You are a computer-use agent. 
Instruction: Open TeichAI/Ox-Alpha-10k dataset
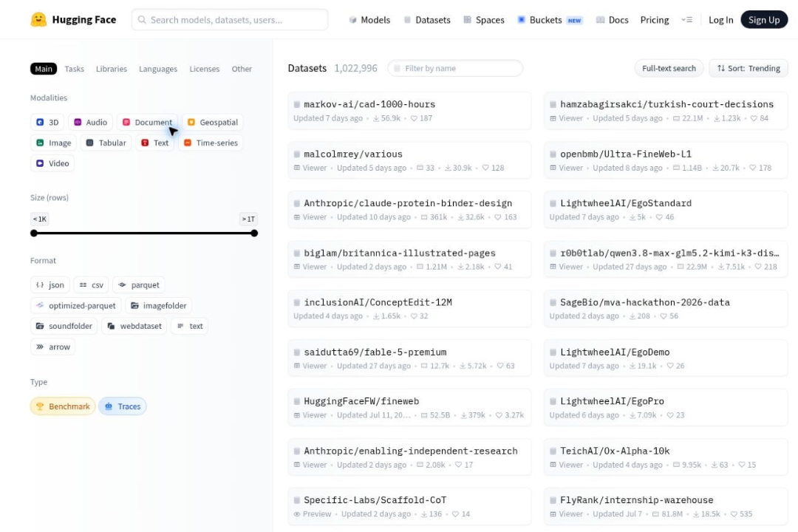click(x=666, y=457)
